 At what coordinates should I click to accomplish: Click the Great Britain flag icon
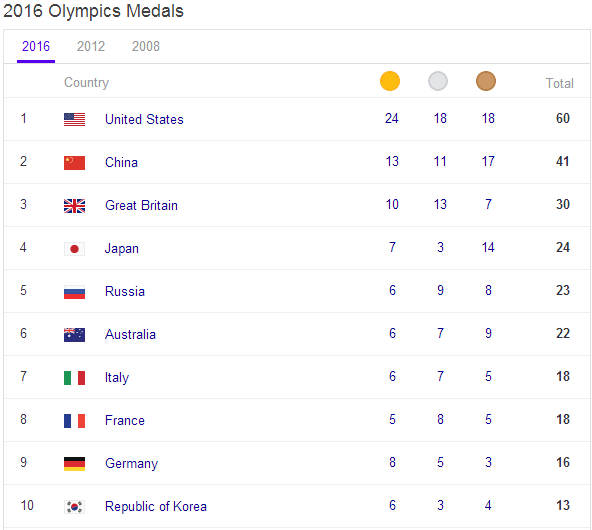click(x=74, y=206)
